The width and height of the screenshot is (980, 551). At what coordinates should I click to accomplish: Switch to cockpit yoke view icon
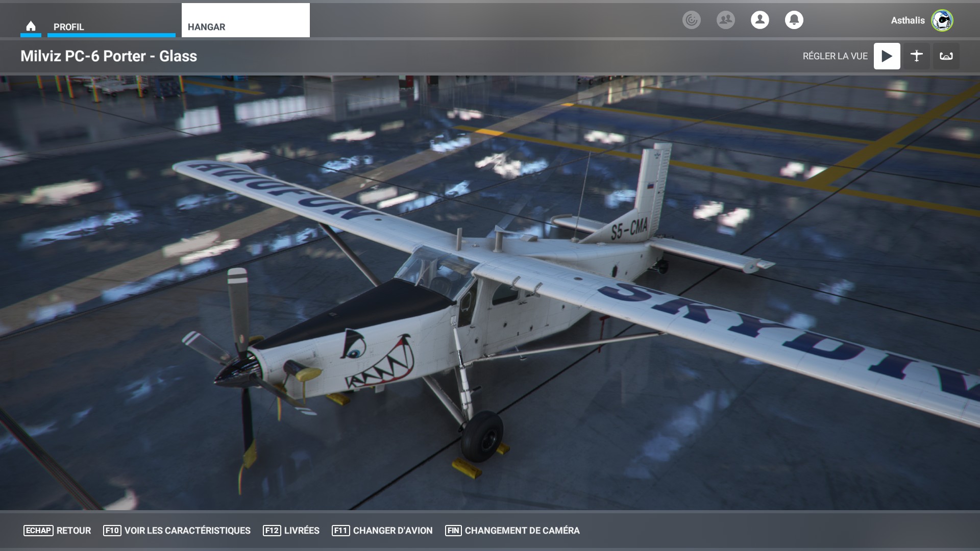tap(946, 56)
